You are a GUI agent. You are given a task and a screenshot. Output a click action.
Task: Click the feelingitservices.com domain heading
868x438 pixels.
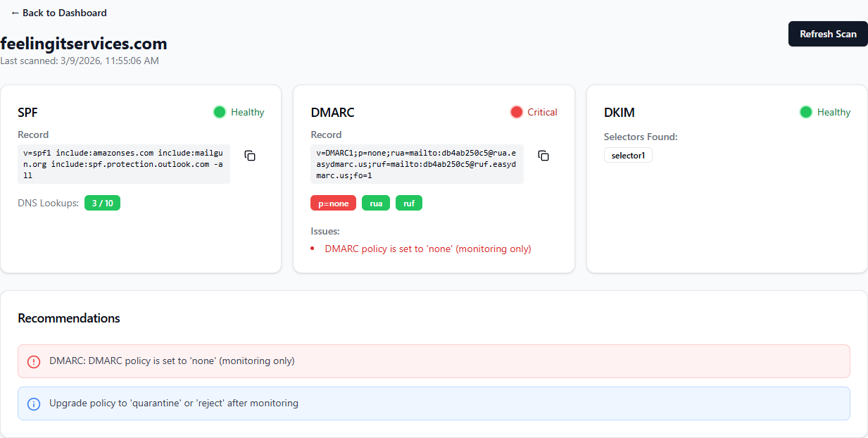(83, 44)
